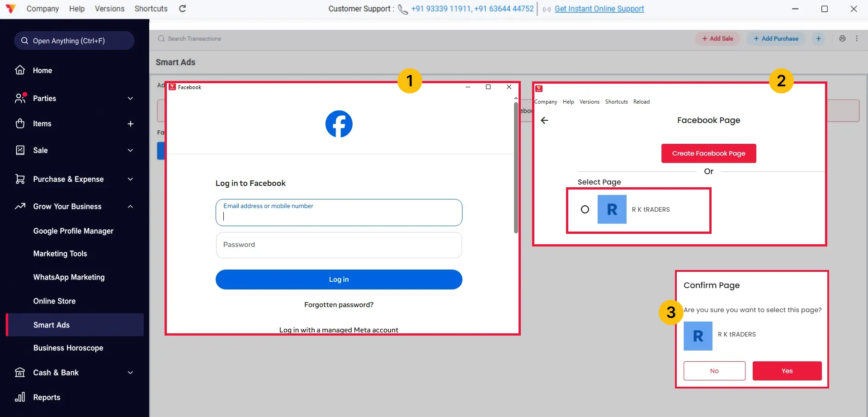Click the Grow Your Business trend icon

(x=20, y=206)
